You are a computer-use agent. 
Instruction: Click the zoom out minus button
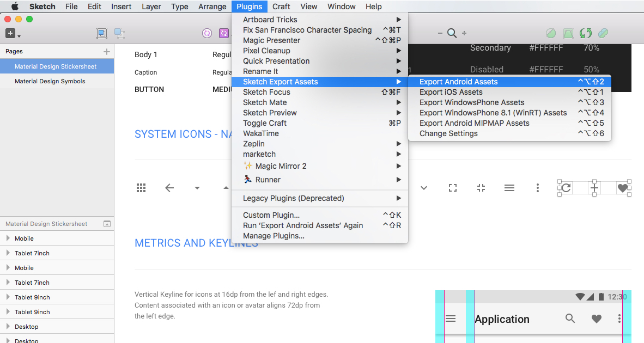tap(440, 33)
